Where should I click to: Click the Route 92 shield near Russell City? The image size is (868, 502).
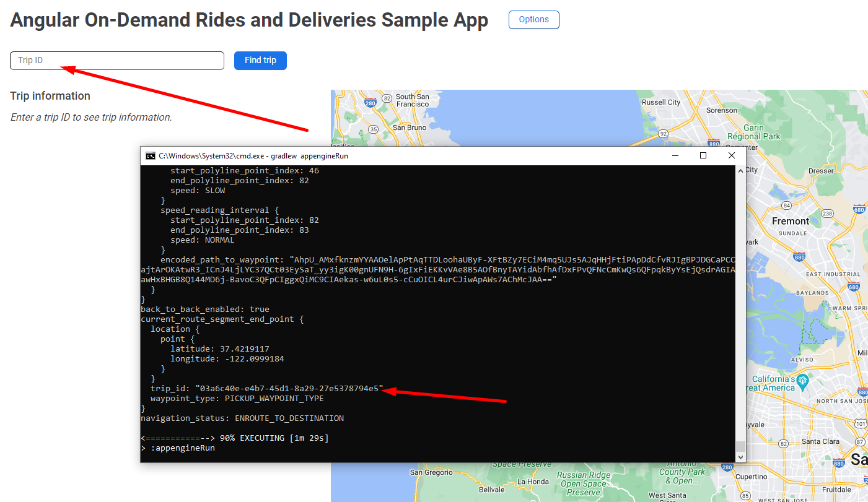tap(664, 133)
